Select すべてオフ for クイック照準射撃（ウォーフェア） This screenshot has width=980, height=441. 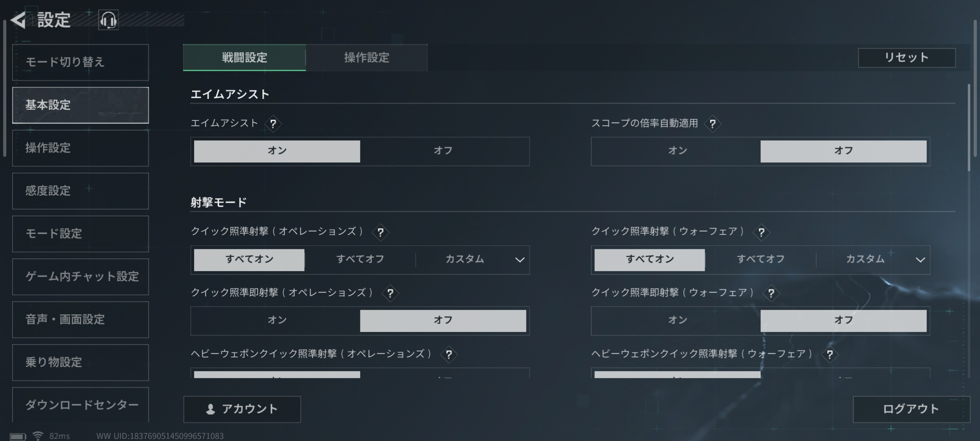(x=760, y=260)
